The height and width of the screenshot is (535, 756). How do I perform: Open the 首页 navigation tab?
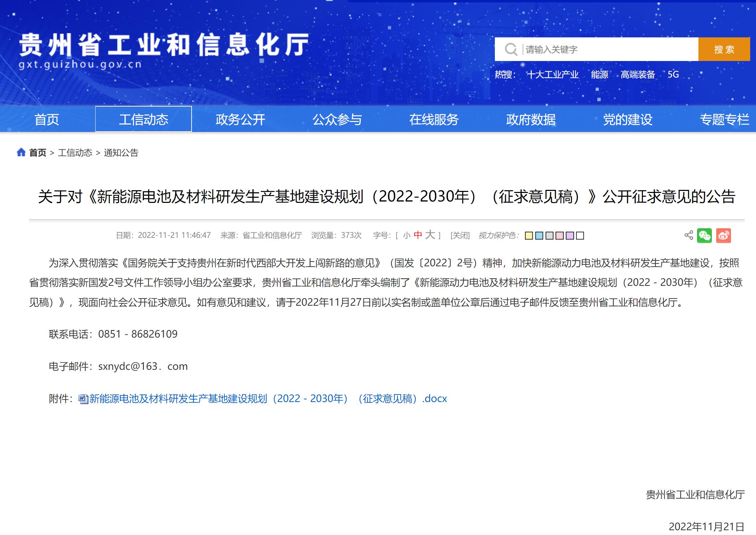47,119
